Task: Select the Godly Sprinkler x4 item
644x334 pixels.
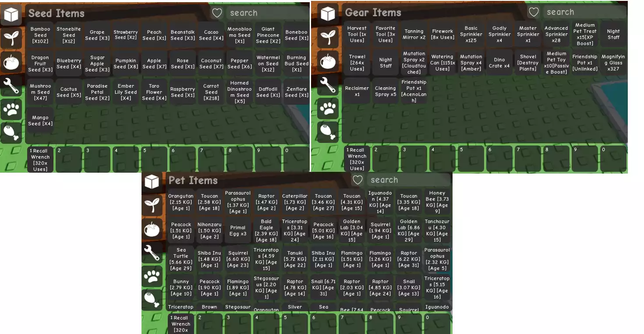Action: 499,34
